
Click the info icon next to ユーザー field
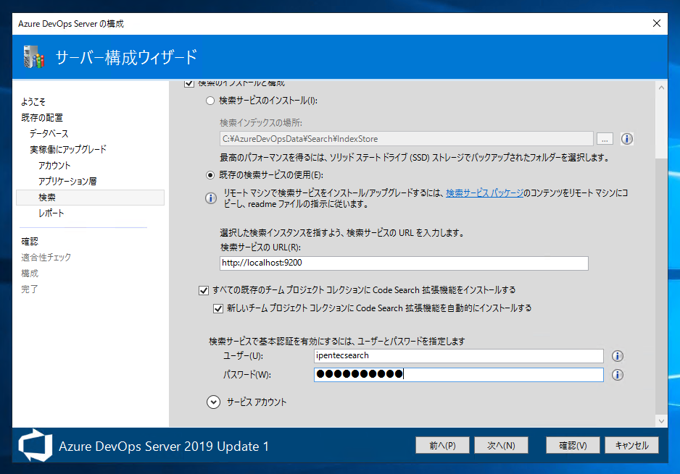point(618,356)
